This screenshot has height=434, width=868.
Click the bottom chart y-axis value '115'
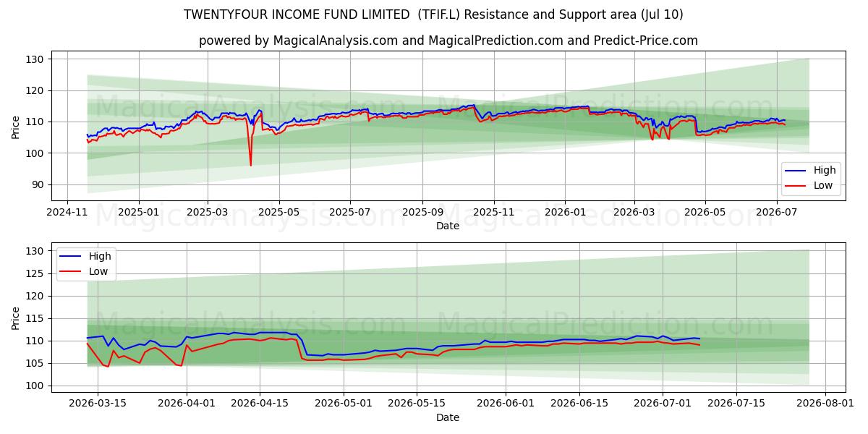pyautogui.click(x=36, y=319)
